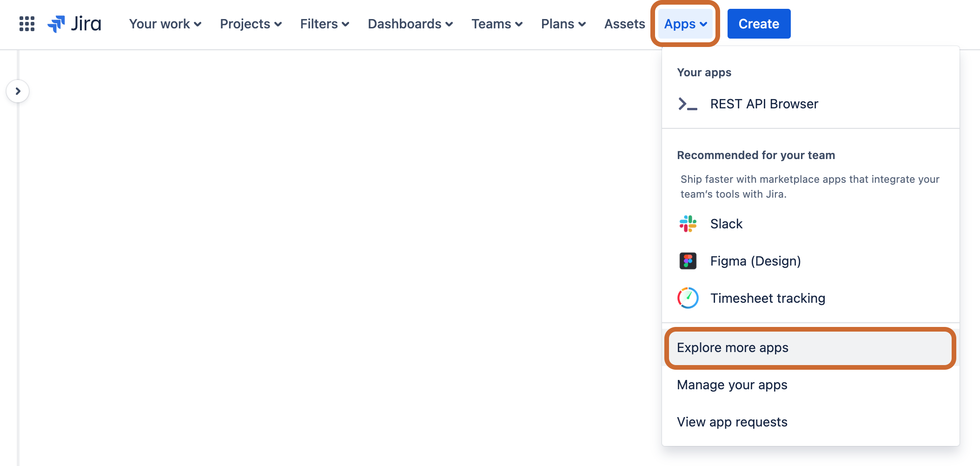
Task: Click 'Recommended for your team' heading
Action: (x=756, y=155)
